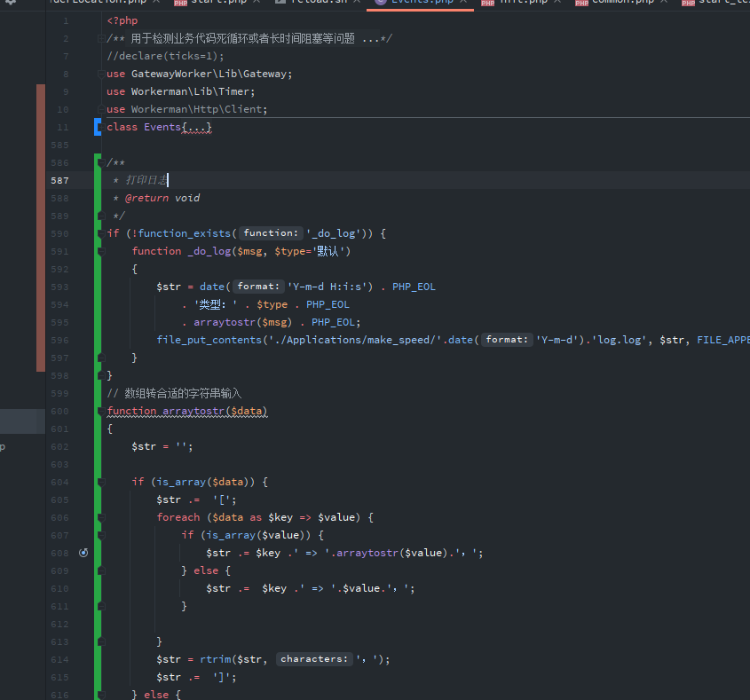Click the blue change marker beside line 11
The width and height of the screenshot is (750, 700).
97,127
